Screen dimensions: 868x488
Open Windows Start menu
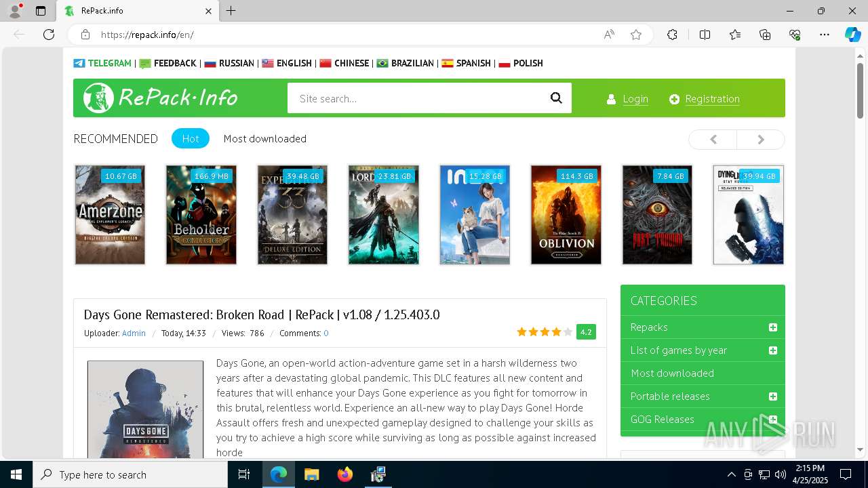16,474
